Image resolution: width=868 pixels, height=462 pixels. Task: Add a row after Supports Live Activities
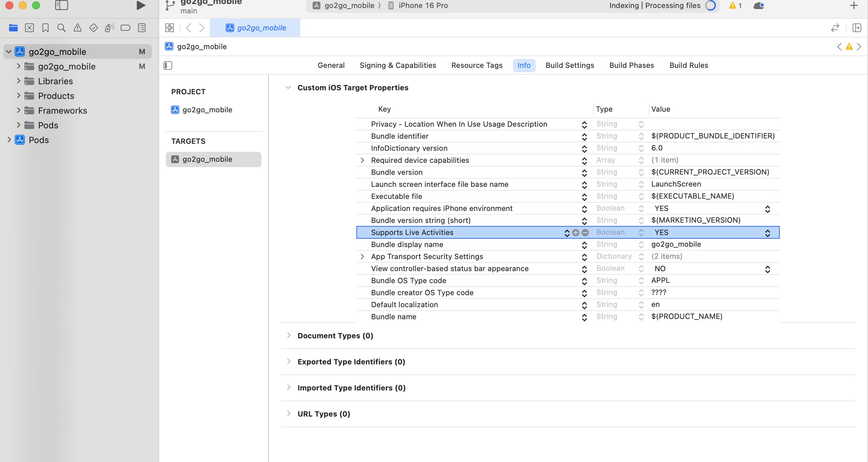click(575, 233)
